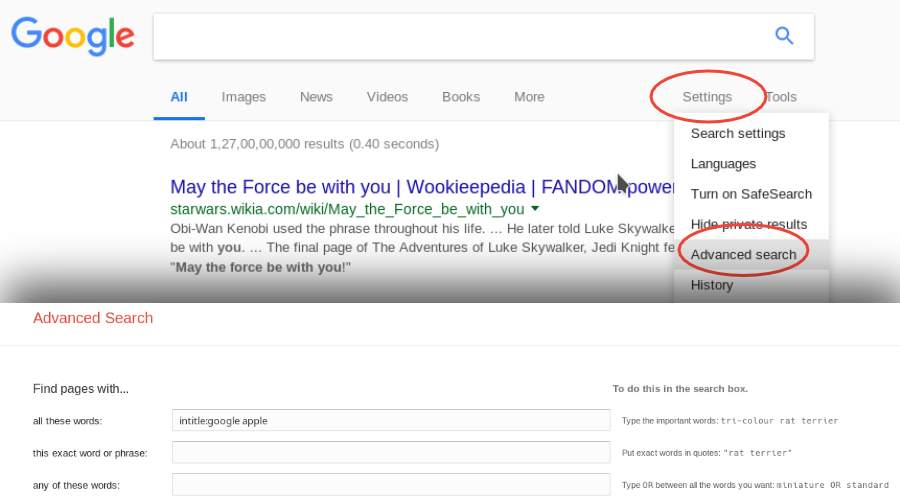This screenshot has height=500, width=900.
Task: Switch to Videos results
Action: (x=387, y=97)
